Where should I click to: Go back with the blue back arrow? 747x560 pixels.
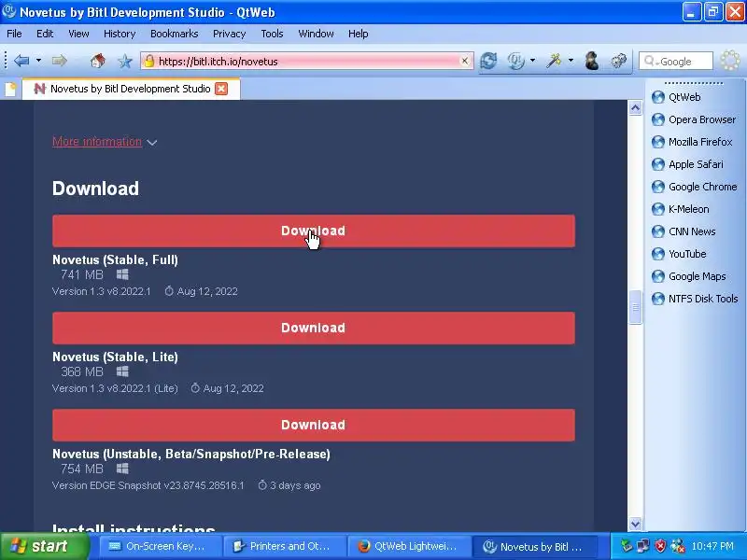[x=21, y=61]
